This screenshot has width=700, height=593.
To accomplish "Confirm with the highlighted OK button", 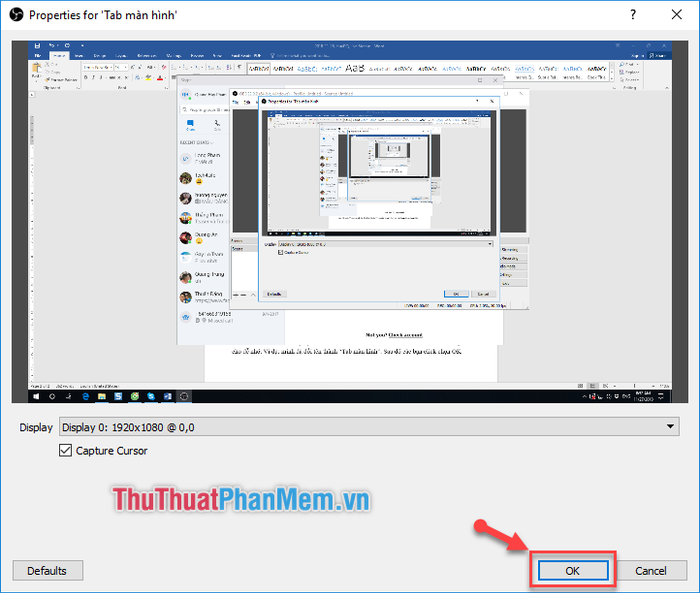I will coord(573,570).
